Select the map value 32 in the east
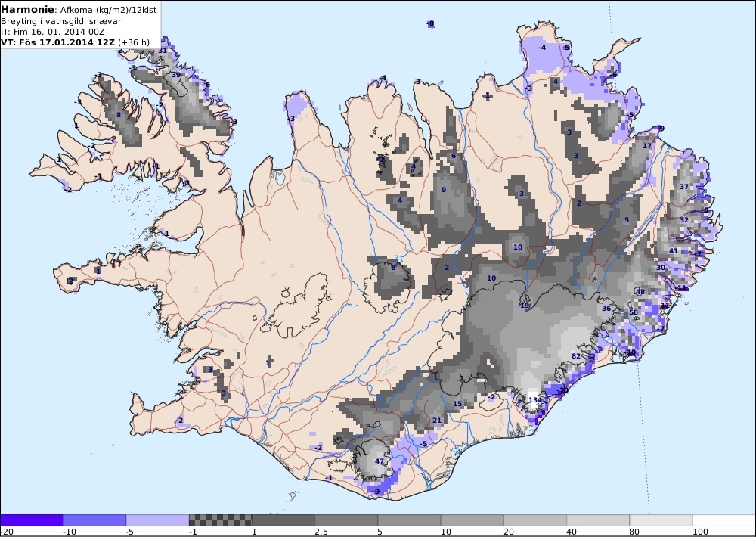Screen dimensions: 756x537 (x=684, y=220)
